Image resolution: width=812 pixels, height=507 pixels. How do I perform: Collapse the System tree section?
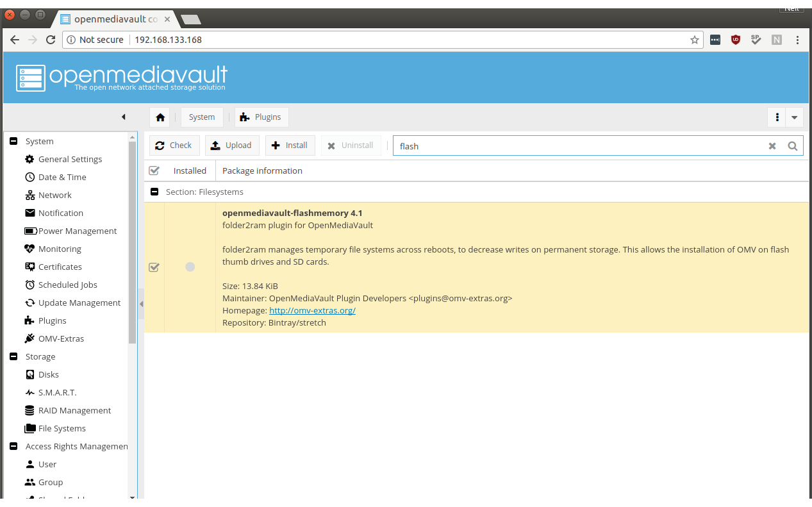(13, 141)
